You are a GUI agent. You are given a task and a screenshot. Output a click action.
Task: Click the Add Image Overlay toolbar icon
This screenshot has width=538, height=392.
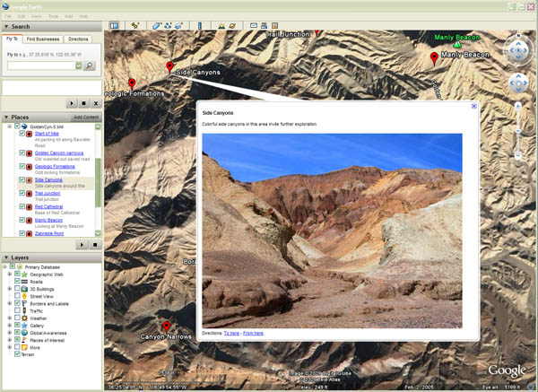(178, 26)
